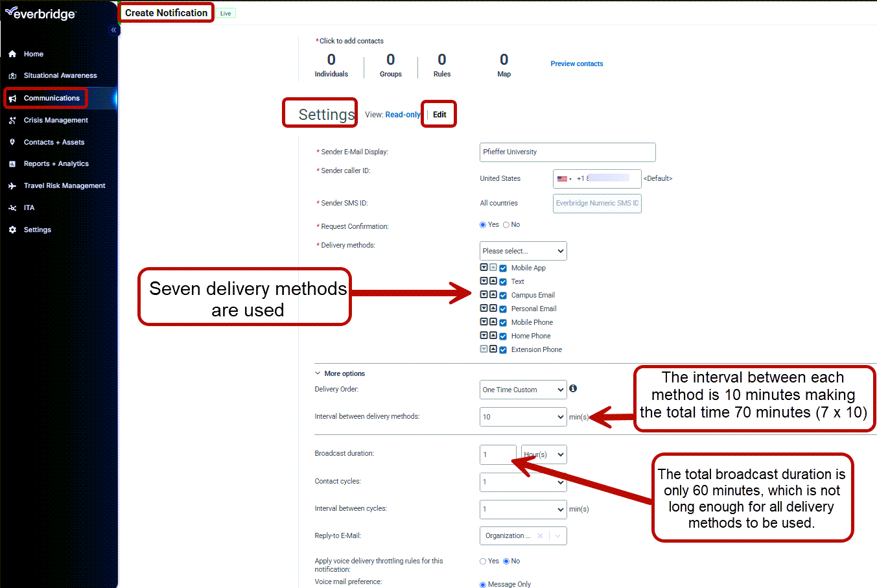Screen dimensions: 877x588
Task: Open Contacts + Assets menu
Action: [54, 142]
